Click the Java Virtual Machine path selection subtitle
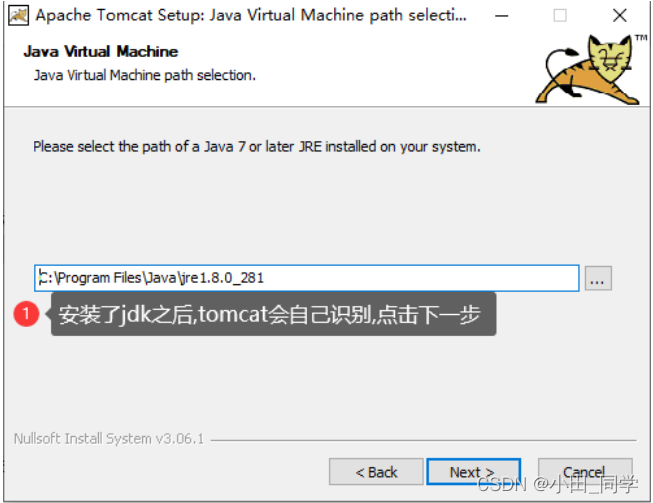 pyautogui.click(x=145, y=75)
